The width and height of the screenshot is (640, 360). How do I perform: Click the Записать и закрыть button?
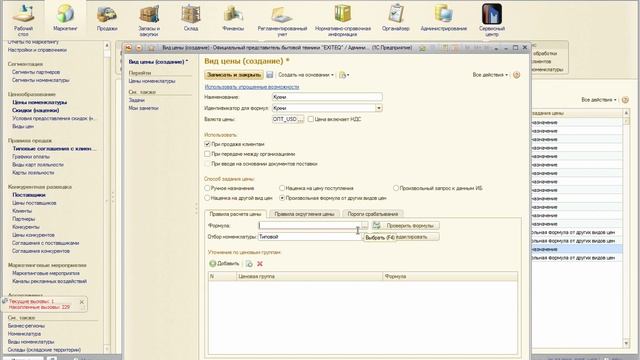point(234,75)
